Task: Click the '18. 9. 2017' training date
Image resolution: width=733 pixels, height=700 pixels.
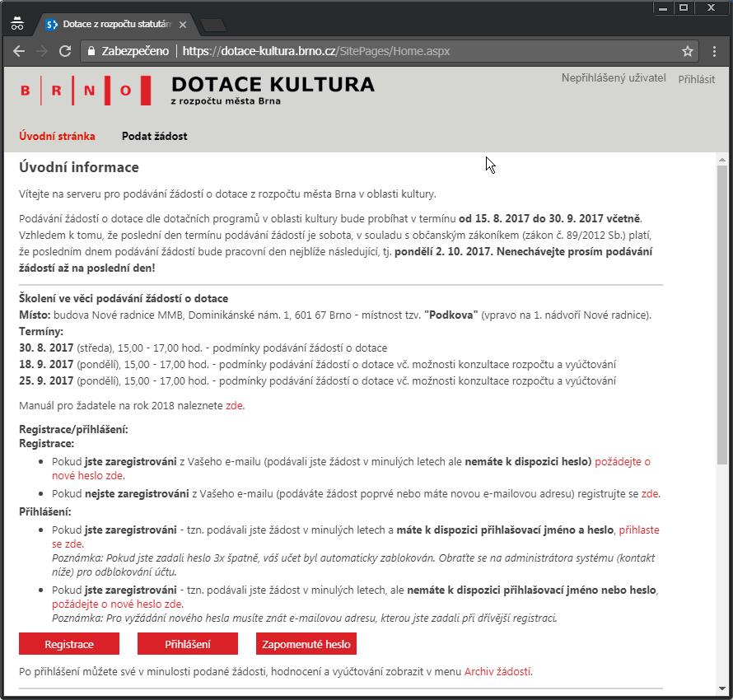Action: tap(46, 364)
